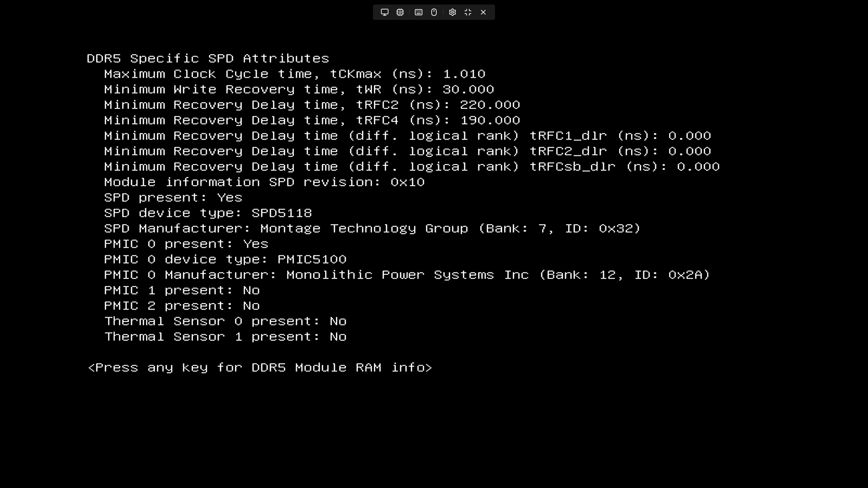
Task: Open the virtual keyboard icon
Action: click(419, 12)
